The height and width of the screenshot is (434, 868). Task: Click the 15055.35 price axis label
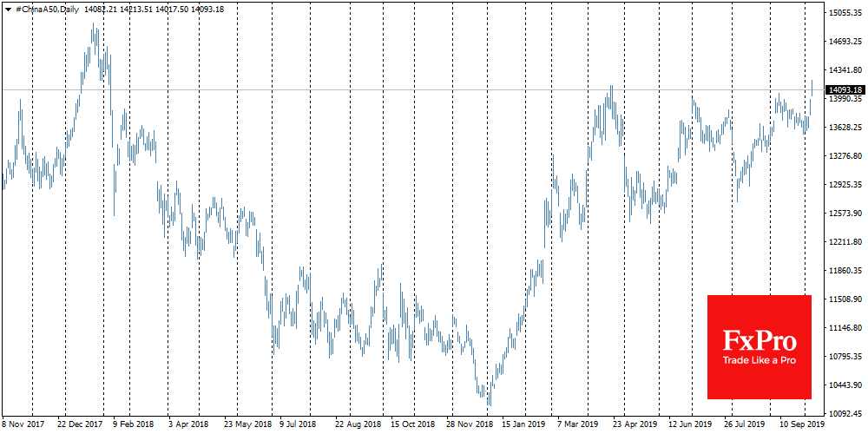845,14
